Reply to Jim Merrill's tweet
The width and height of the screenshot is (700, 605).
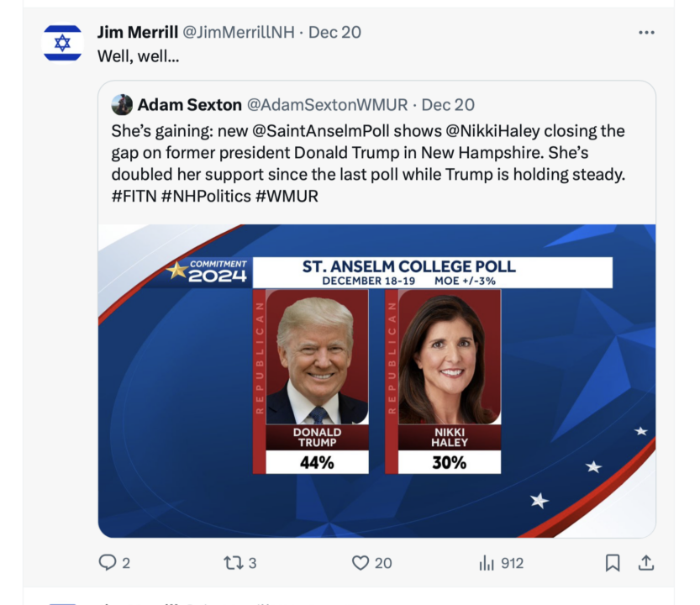tap(108, 563)
